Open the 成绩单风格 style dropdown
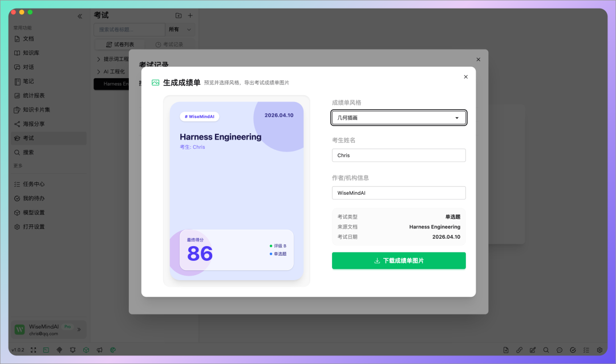This screenshot has height=364, width=616. [399, 118]
